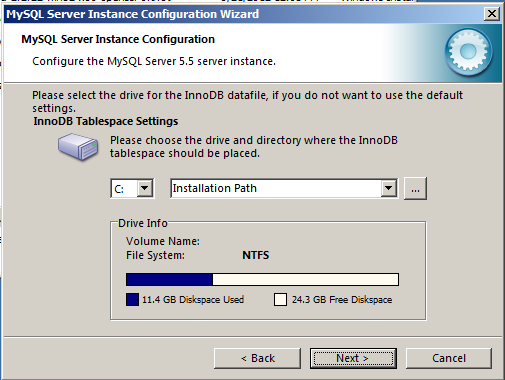Viewport: 505px width, 380px height.
Task: Cancel the configuration wizard
Action: [449, 358]
